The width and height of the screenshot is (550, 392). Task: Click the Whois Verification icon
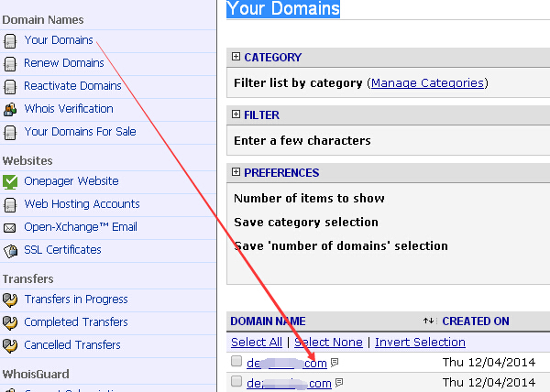(10, 110)
